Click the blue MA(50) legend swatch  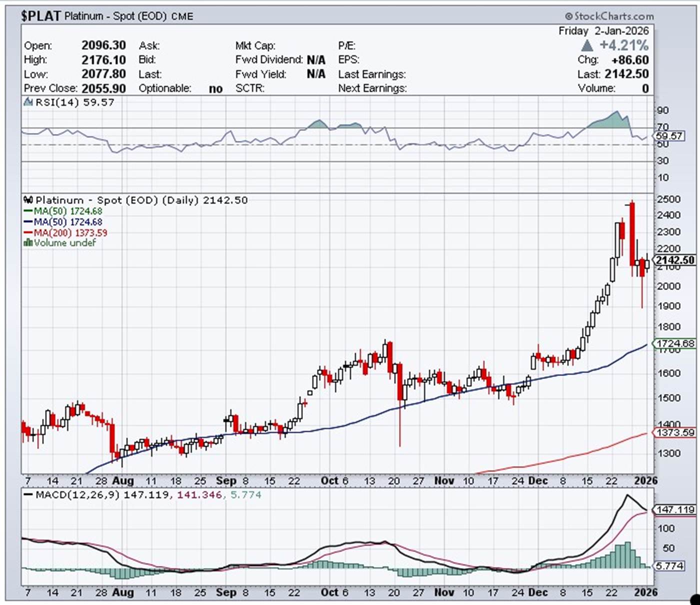(28, 222)
